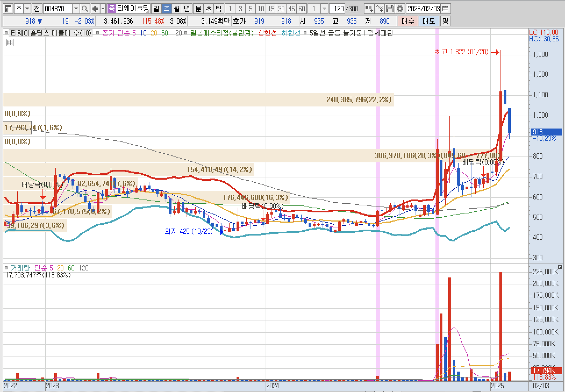Screen dimensions: 565x392
Task: Toggle the 매물대 indicator legend box
Action: tap(6, 33)
